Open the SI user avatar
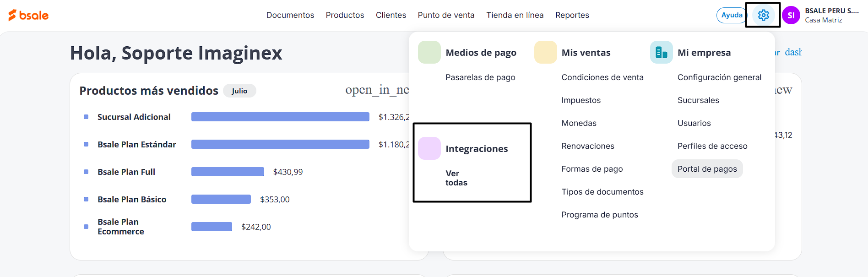The width and height of the screenshot is (868, 277). [x=791, y=15]
